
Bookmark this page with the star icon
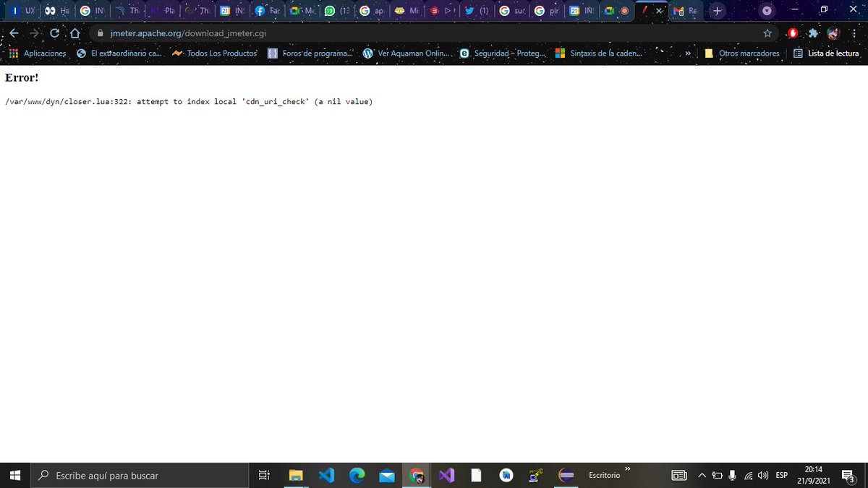tap(767, 33)
